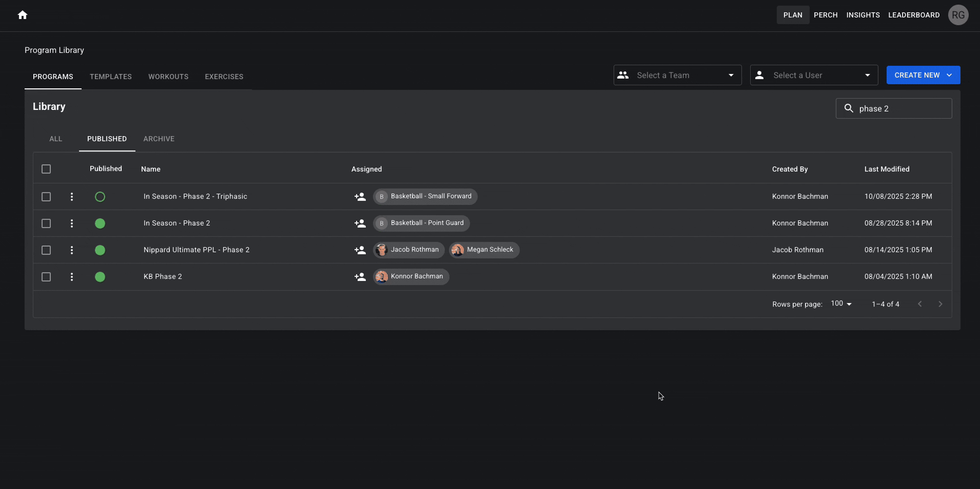Click Konnor Bachman's assigned chip
Image resolution: width=980 pixels, height=489 pixels.
(411, 277)
